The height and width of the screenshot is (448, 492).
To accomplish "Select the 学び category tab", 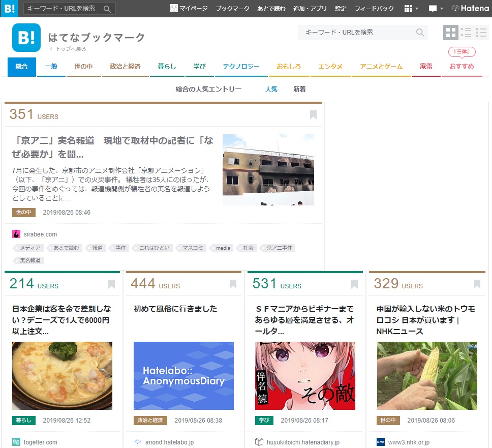I will click(x=200, y=67).
